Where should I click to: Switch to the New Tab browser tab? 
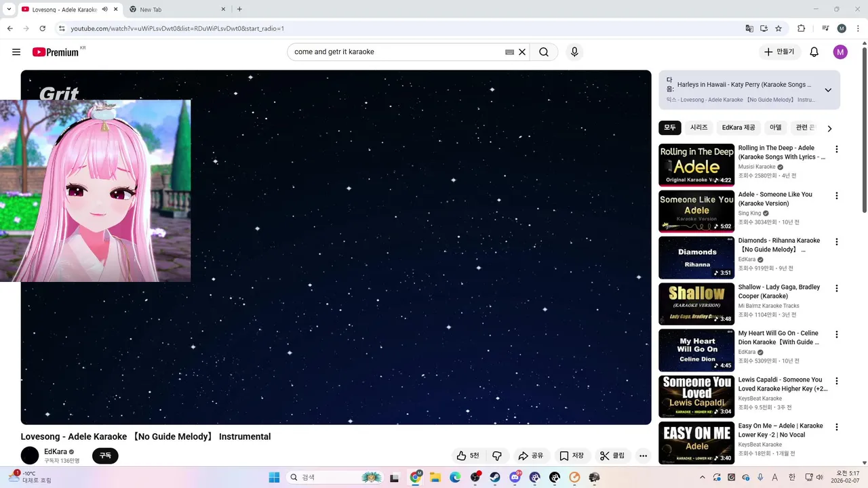[x=176, y=9]
